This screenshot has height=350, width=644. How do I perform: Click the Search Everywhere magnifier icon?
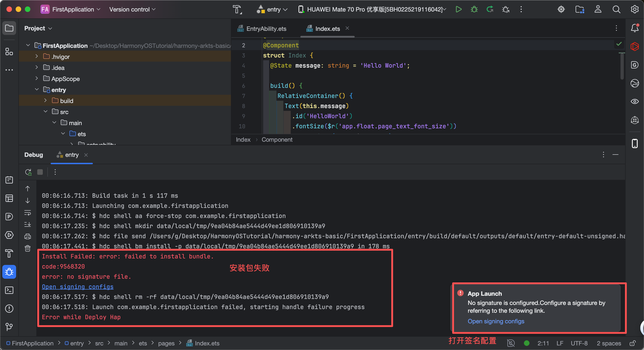click(616, 9)
